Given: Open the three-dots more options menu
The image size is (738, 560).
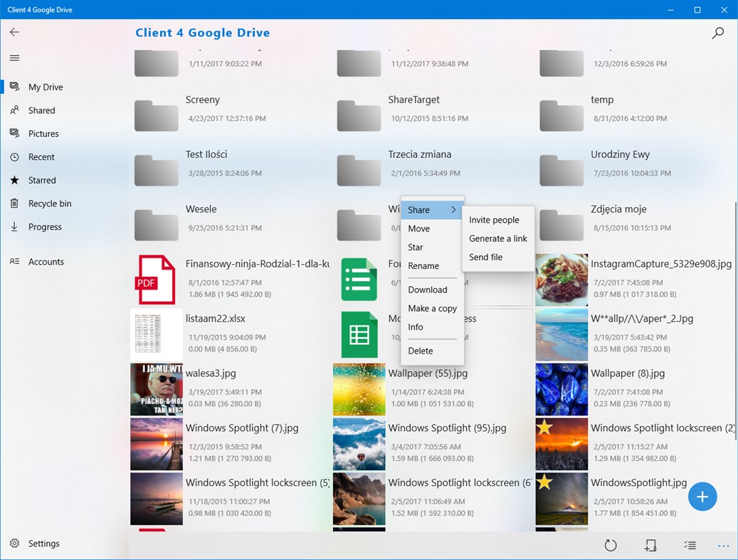Looking at the screenshot, I should click(723, 546).
